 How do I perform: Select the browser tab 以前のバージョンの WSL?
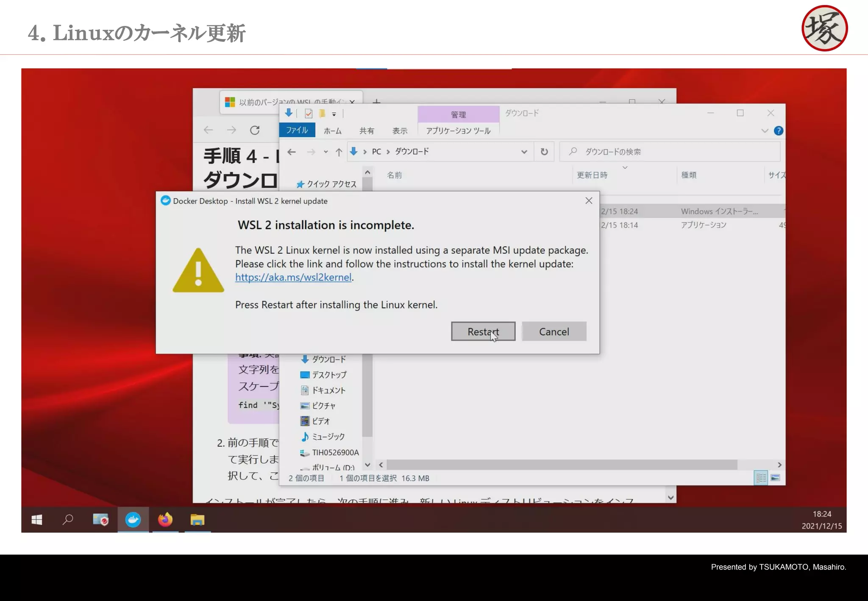pyautogui.click(x=291, y=102)
